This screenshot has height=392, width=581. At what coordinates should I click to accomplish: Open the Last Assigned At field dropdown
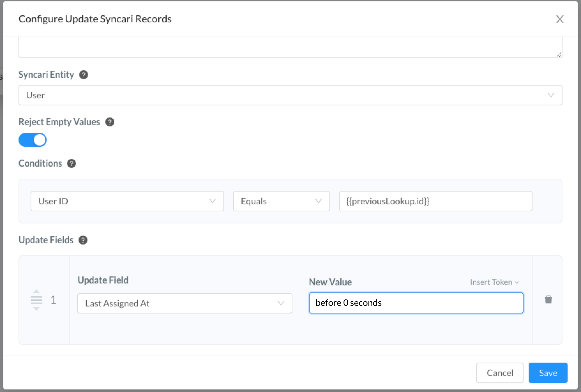tap(185, 303)
